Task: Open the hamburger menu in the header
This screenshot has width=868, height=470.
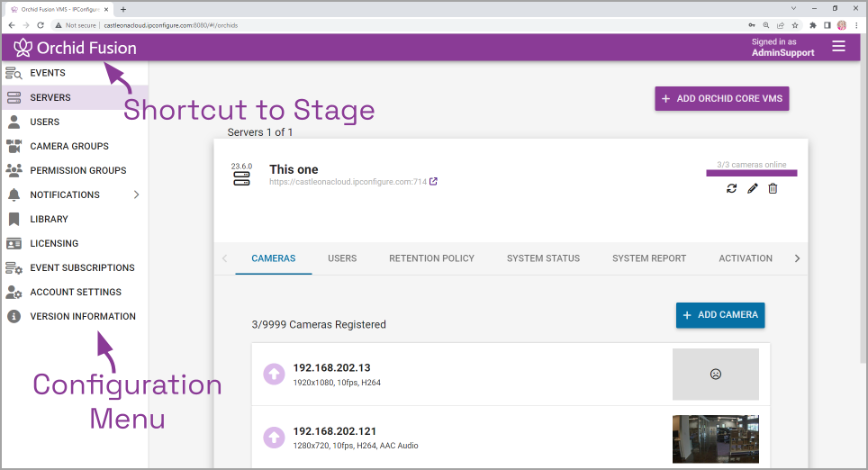Action: pyautogui.click(x=838, y=47)
